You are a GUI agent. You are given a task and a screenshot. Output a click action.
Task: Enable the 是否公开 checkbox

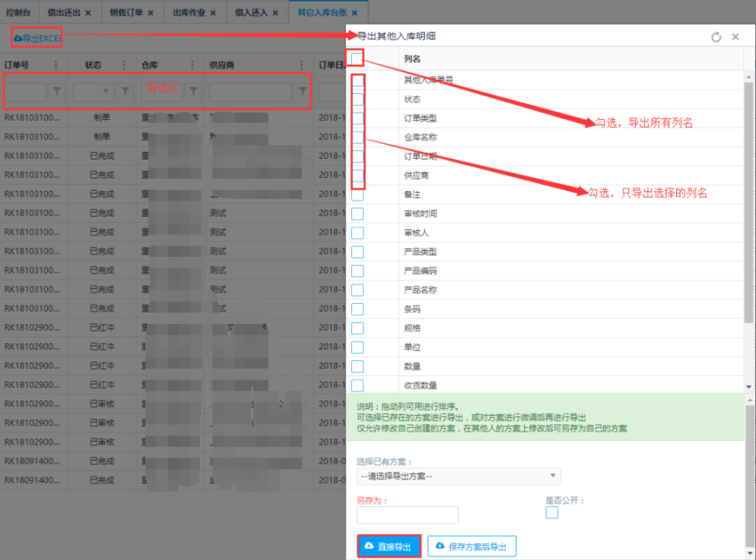click(x=552, y=512)
